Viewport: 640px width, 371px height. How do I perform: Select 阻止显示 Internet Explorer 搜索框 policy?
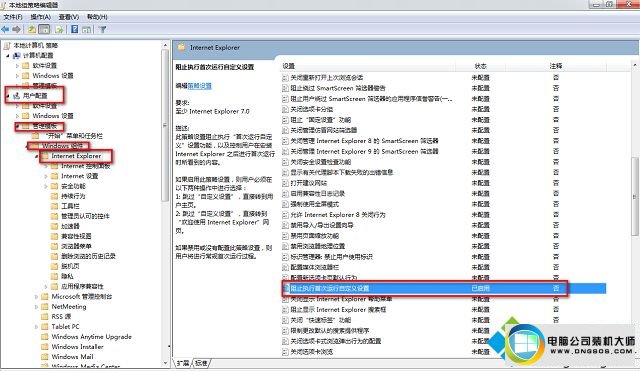[x=338, y=309]
